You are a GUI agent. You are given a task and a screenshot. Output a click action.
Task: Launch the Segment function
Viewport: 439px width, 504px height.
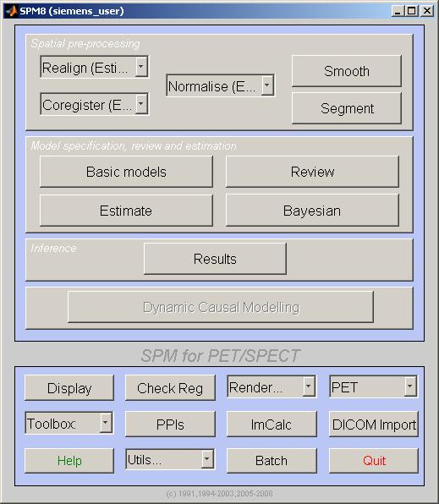point(346,108)
